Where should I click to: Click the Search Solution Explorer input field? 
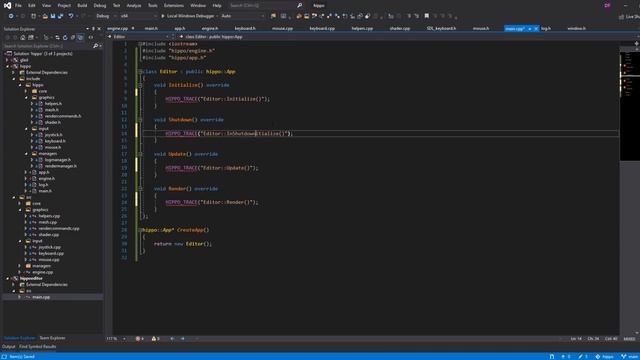48,46
